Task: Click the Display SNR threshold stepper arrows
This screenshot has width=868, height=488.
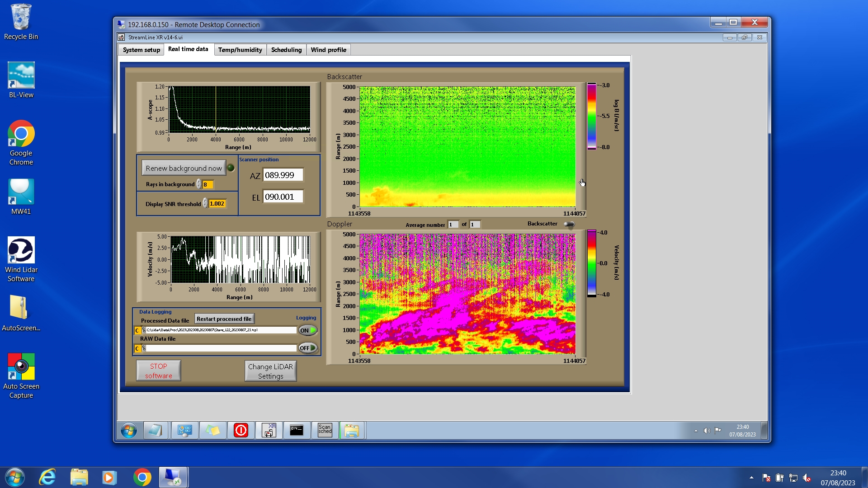Action: [x=205, y=203]
